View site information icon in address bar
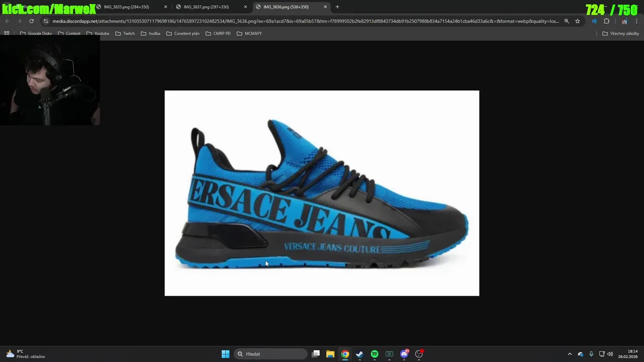 46,21
